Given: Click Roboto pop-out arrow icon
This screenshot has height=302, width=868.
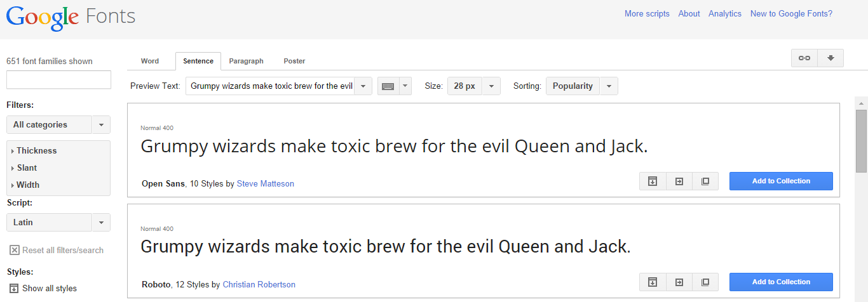Looking at the screenshot, I should (x=679, y=282).
